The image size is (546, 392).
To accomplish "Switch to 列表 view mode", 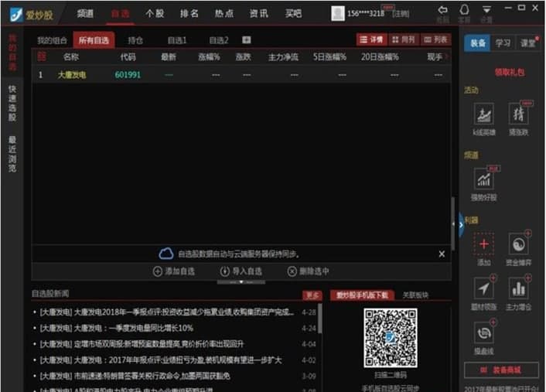I will click(435, 39).
